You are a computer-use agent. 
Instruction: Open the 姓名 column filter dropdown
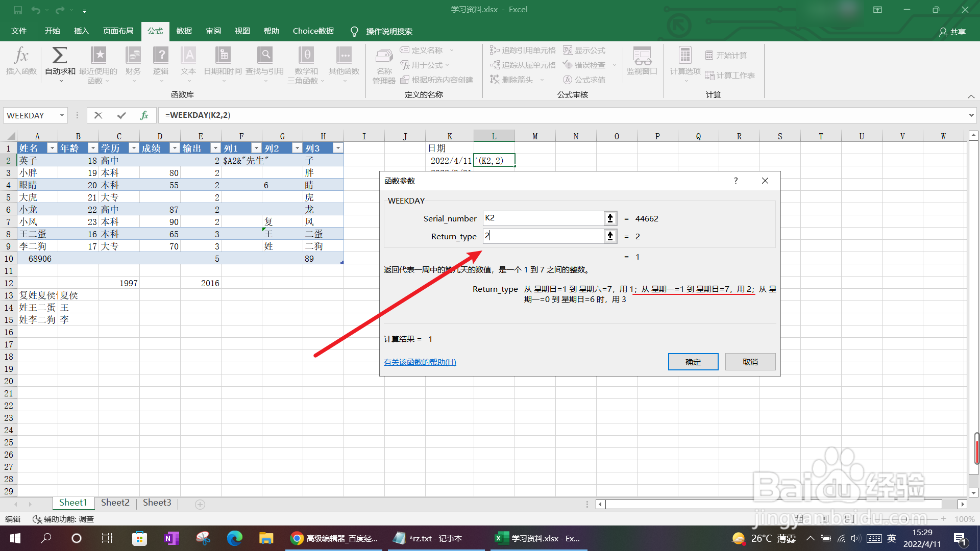(52, 148)
